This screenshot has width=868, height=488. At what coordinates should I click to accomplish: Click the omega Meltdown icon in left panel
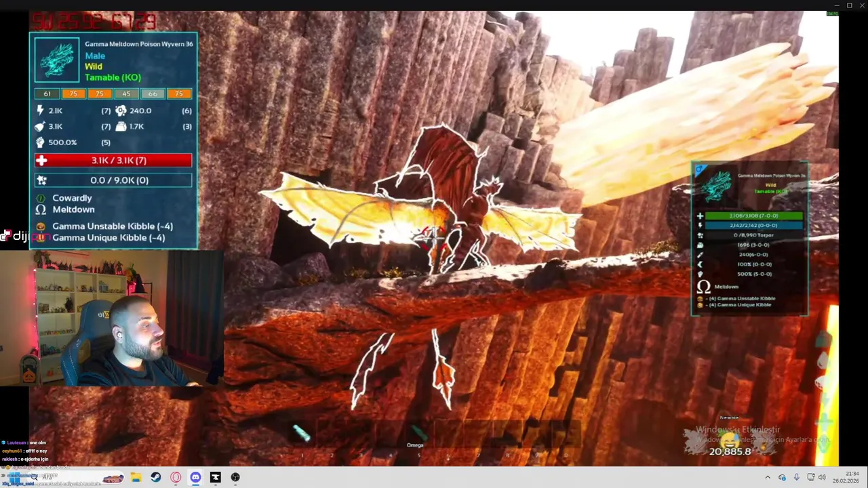tap(41, 209)
